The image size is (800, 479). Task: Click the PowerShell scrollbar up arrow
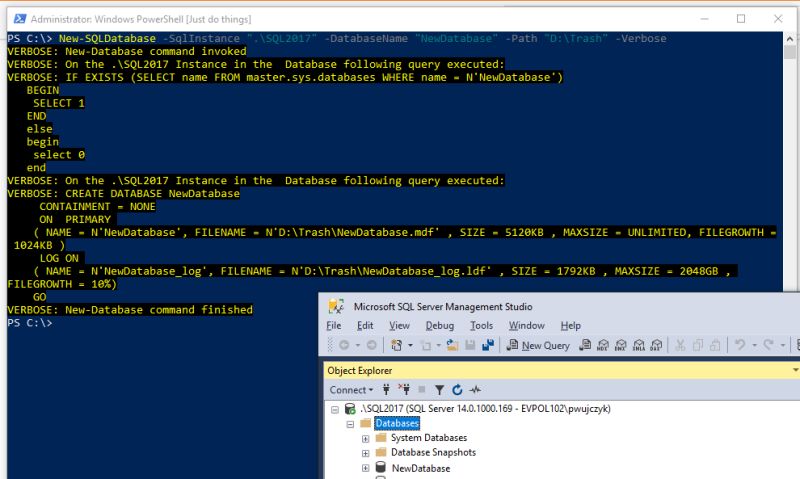790,39
